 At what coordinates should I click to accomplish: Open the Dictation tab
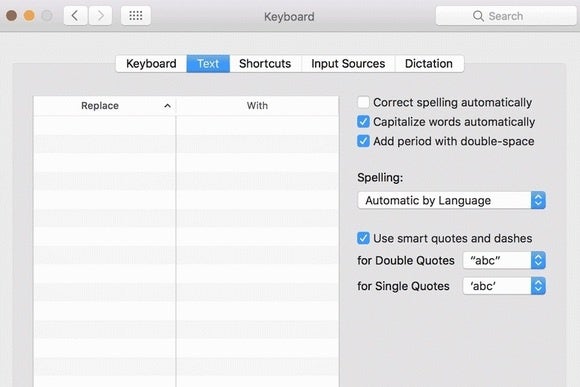(429, 64)
